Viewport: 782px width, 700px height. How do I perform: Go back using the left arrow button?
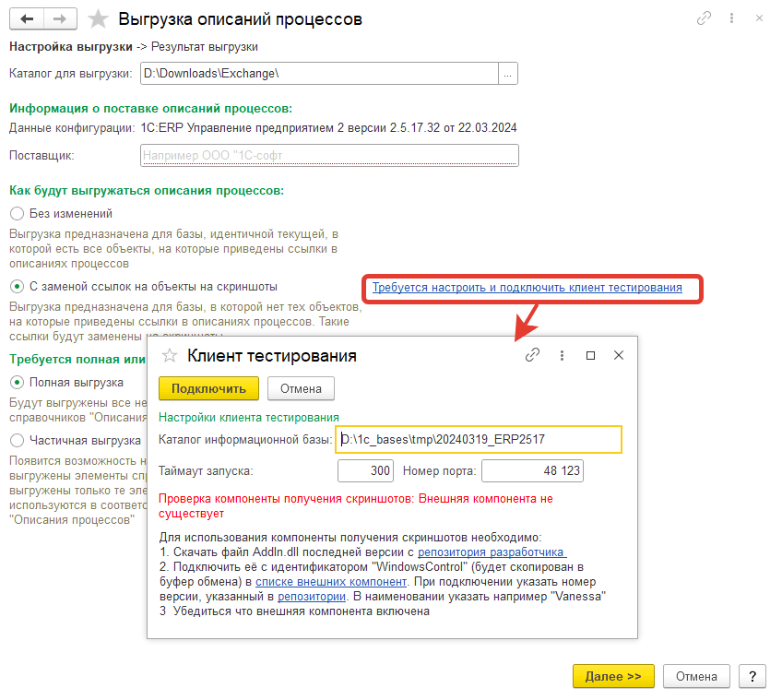point(27,19)
